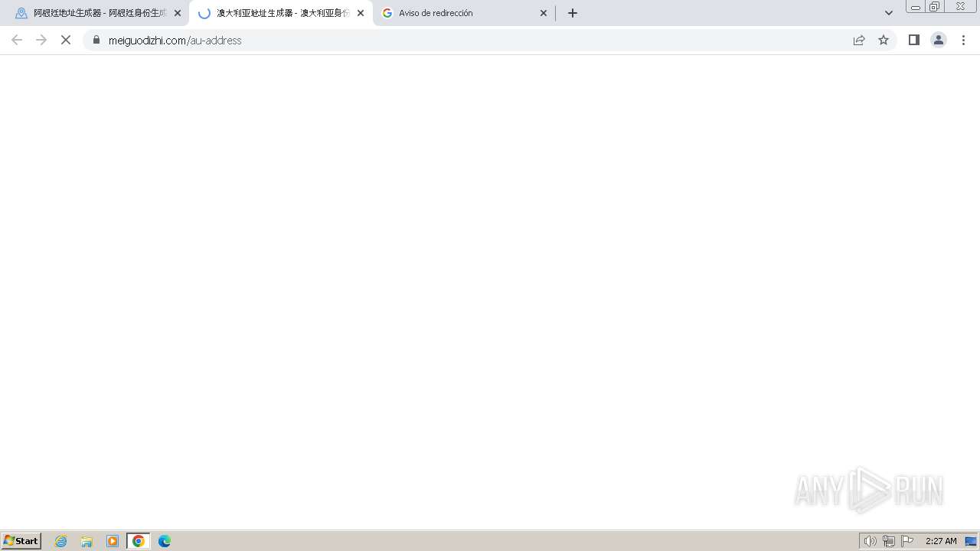
Task: Open the volume tray icon
Action: point(870,541)
